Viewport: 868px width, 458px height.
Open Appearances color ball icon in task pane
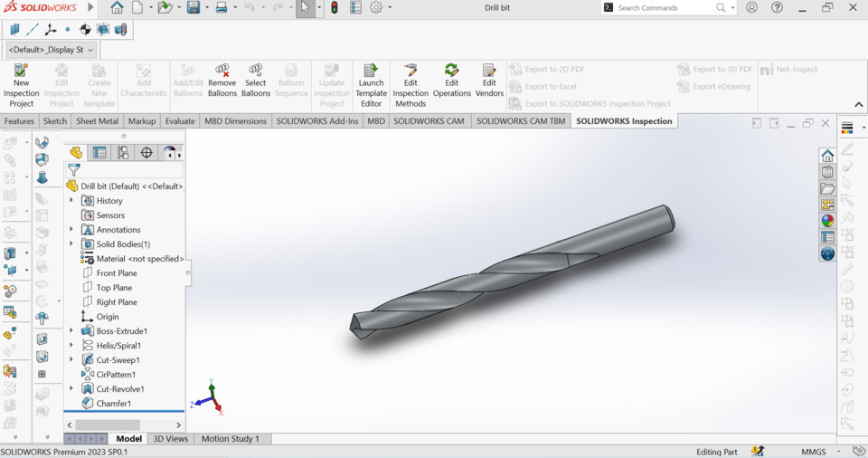pos(827,221)
